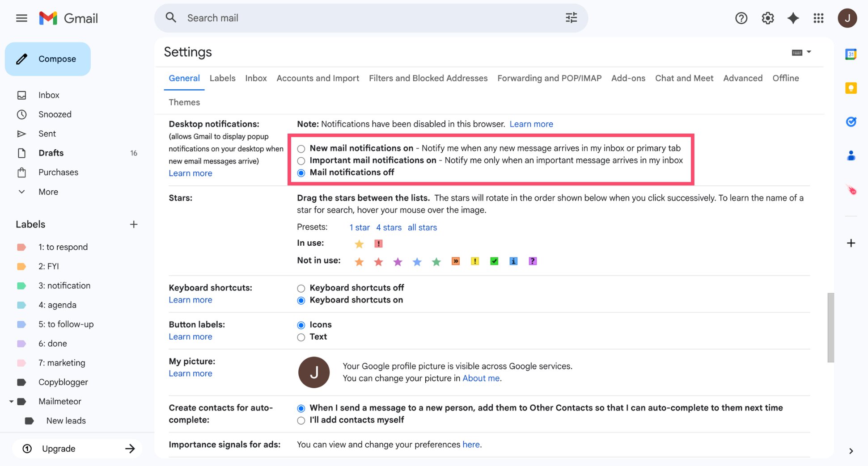Open Google Contacts in the side panel

point(851,155)
